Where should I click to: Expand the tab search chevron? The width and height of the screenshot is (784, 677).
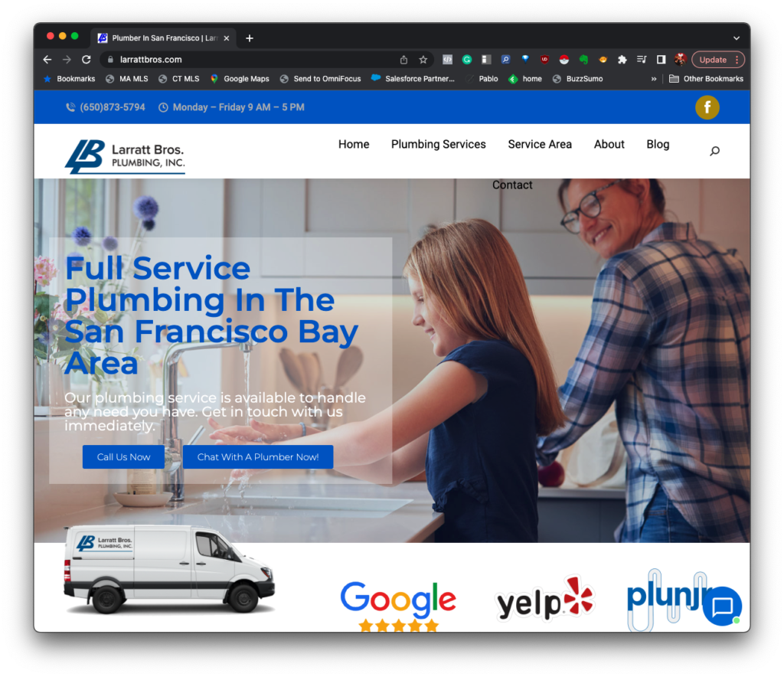tap(737, 38)
